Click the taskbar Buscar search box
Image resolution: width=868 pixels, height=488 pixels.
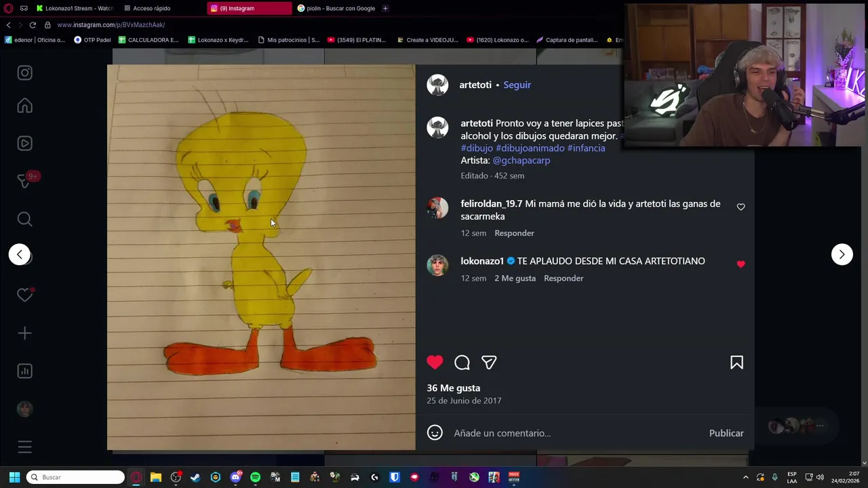(x=75, y=477)
